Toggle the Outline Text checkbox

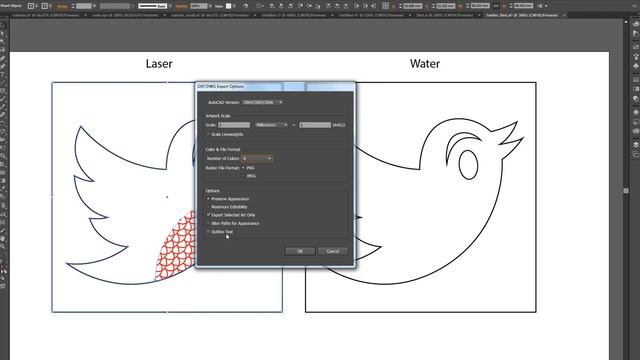[208, 231]
